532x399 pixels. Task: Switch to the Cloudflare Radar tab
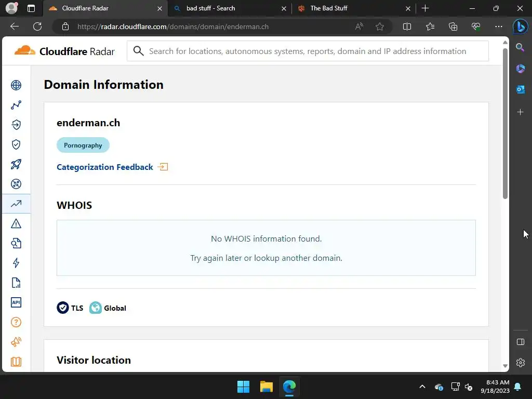(x=105, y=8)
